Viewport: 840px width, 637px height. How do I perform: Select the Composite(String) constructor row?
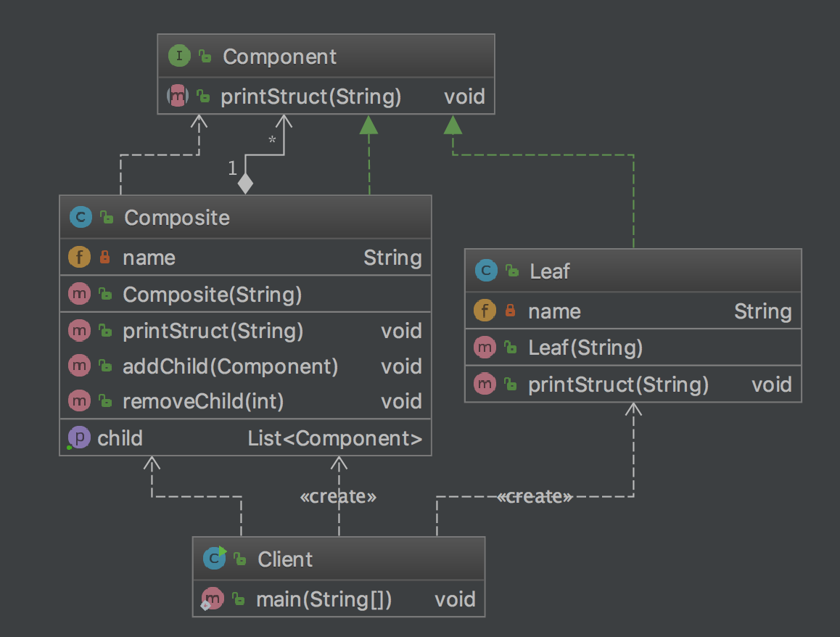212,295
